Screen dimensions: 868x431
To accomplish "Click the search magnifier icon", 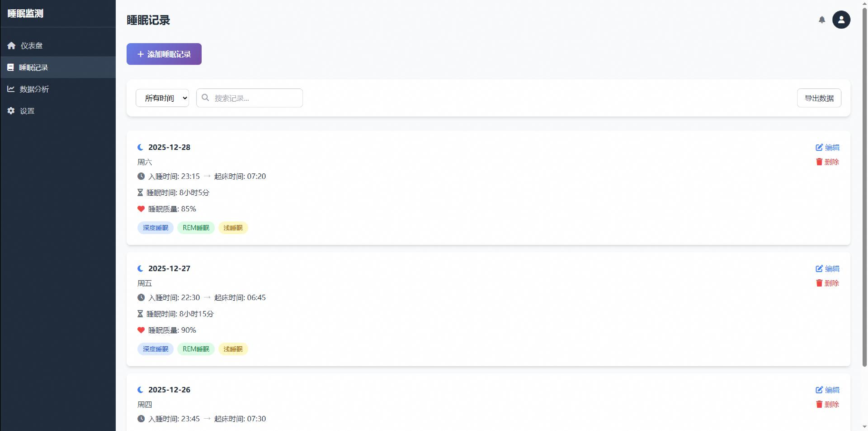I will click(205, 98).
